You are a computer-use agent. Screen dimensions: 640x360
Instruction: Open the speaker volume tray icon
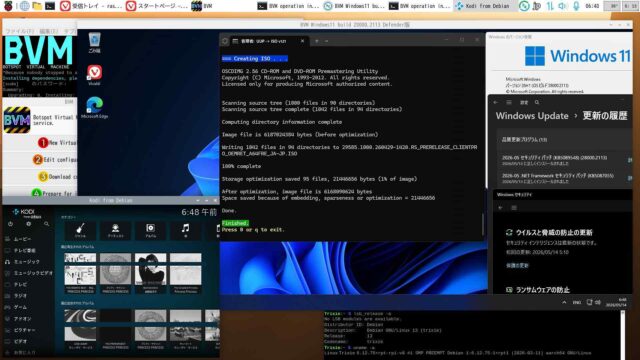pos(562,6)
